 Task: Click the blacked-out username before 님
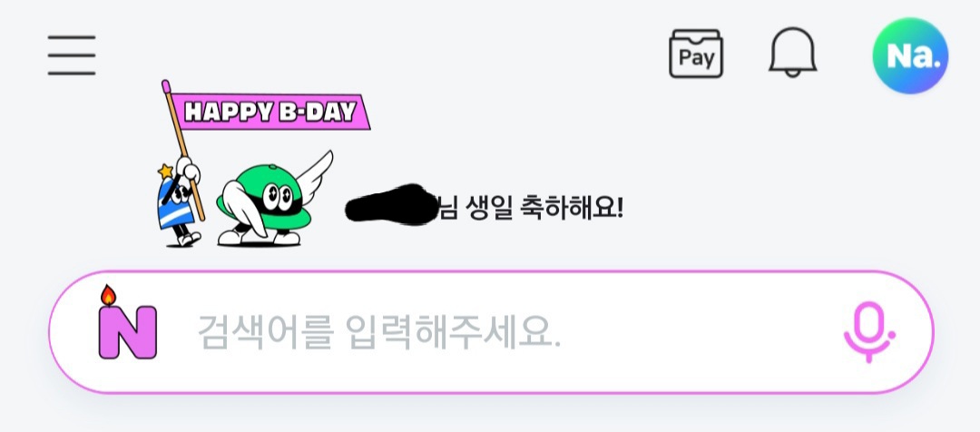click(x=391, y=204)
